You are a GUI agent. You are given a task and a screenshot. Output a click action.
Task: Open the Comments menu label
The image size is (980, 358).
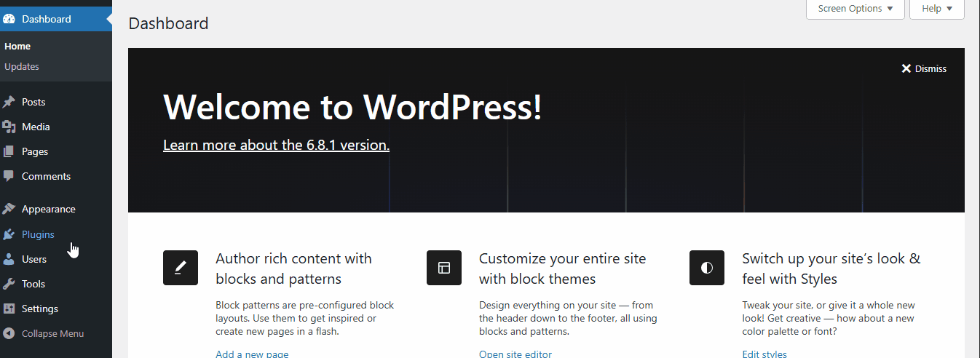(46, 176)
